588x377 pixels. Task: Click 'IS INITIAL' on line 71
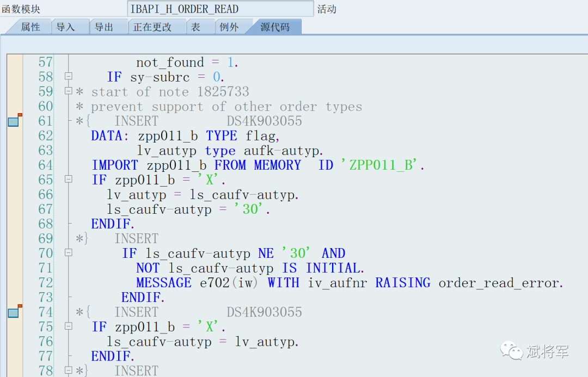tap(321, 268)
